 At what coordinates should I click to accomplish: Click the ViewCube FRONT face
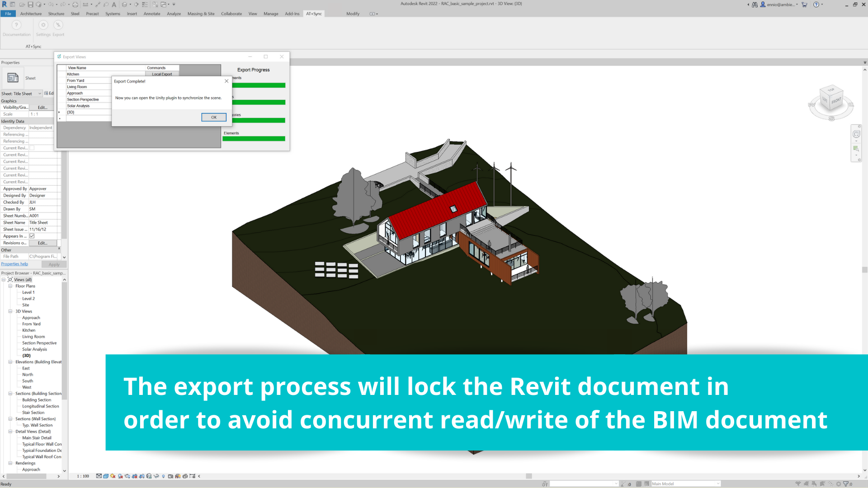(x=836, y=101)
